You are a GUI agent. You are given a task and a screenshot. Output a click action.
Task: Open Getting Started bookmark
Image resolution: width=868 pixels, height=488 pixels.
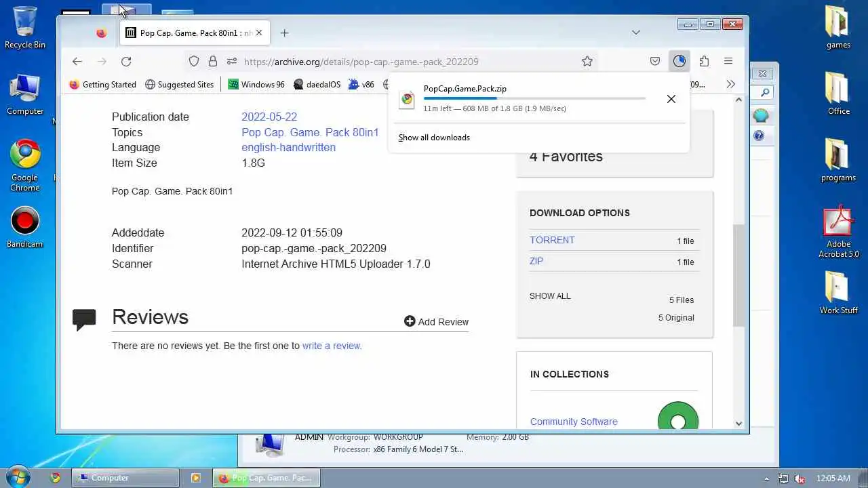click(103, 85)
